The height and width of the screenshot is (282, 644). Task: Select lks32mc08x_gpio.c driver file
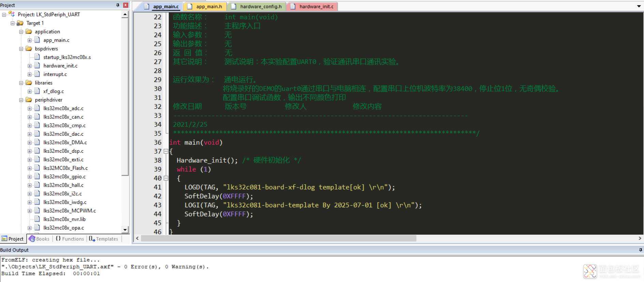click(64, 176)
